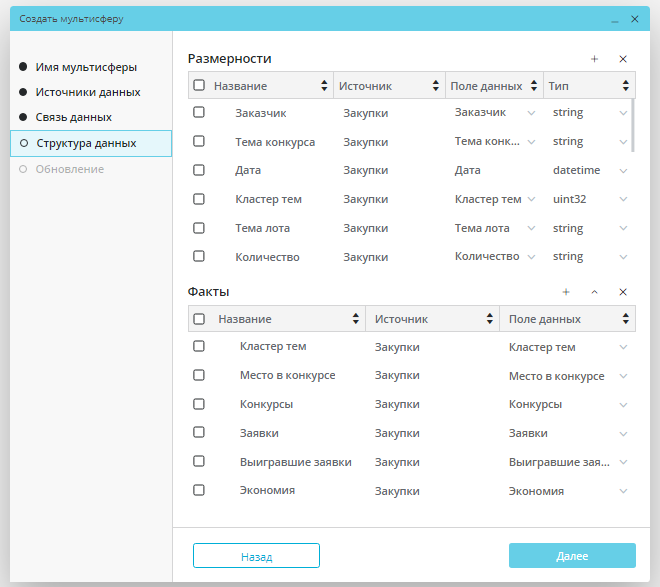This screenshot has height=587, width=660.
Task: Check the Заказчик dimension checkbox
Action: (x=199, y=113)
